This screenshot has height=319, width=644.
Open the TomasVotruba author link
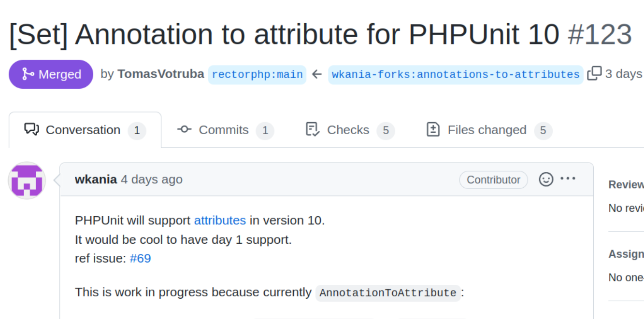pos(160,74)
